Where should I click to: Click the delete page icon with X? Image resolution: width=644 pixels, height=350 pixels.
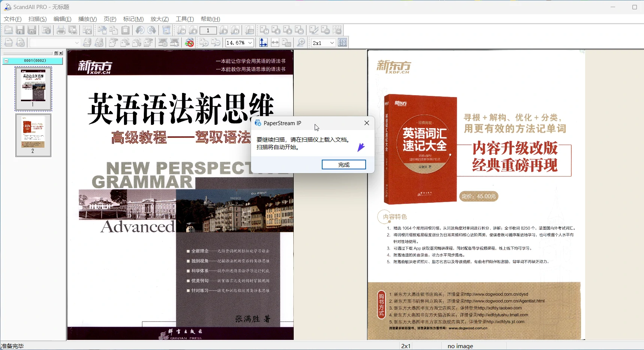87,30
